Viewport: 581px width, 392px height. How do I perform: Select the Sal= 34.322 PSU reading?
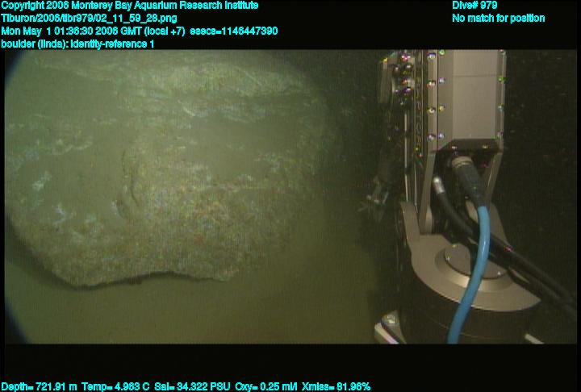point(192,387)
